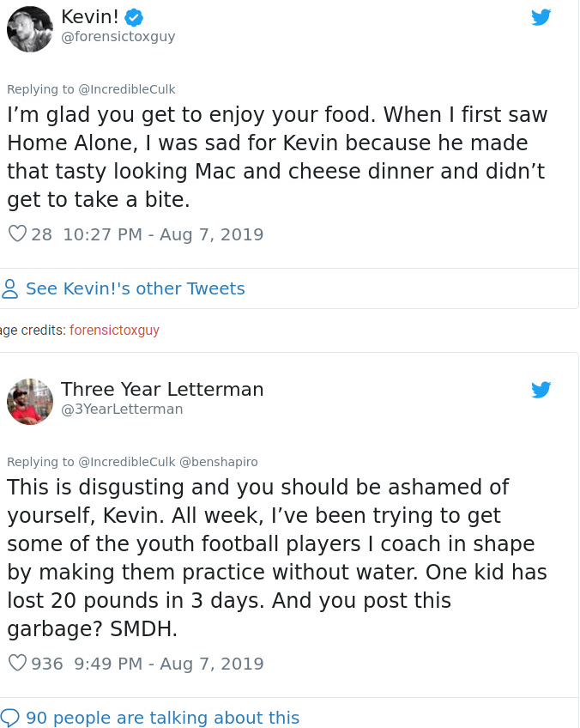Click Twitter bird icon on Letterman's tweet
580x728 pixels.
tap(541, 390)
